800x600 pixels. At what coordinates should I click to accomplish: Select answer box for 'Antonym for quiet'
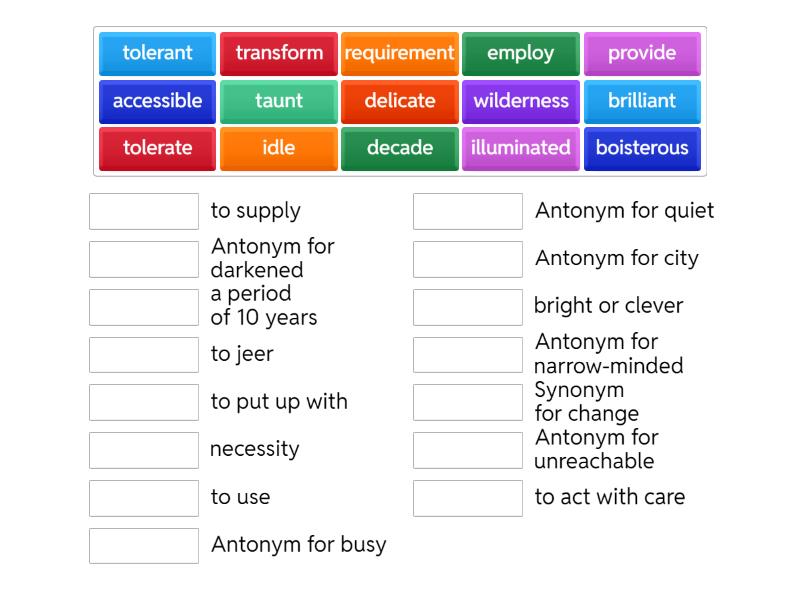pyautogui.click(x=468, y=211)
